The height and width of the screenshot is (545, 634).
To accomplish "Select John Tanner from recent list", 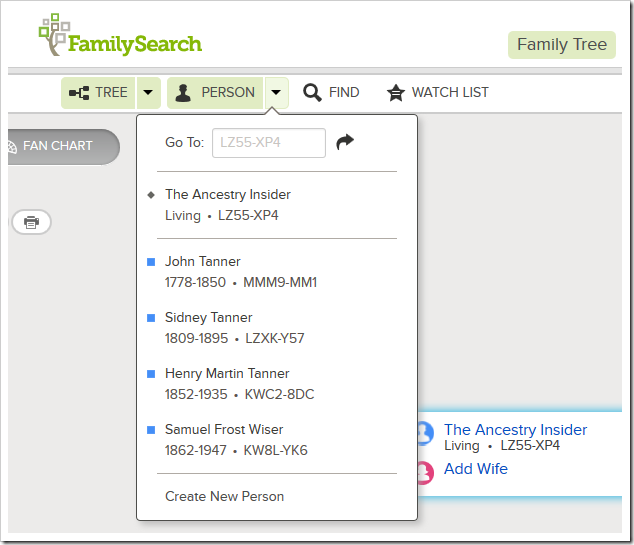I will (x=203, y=262).
